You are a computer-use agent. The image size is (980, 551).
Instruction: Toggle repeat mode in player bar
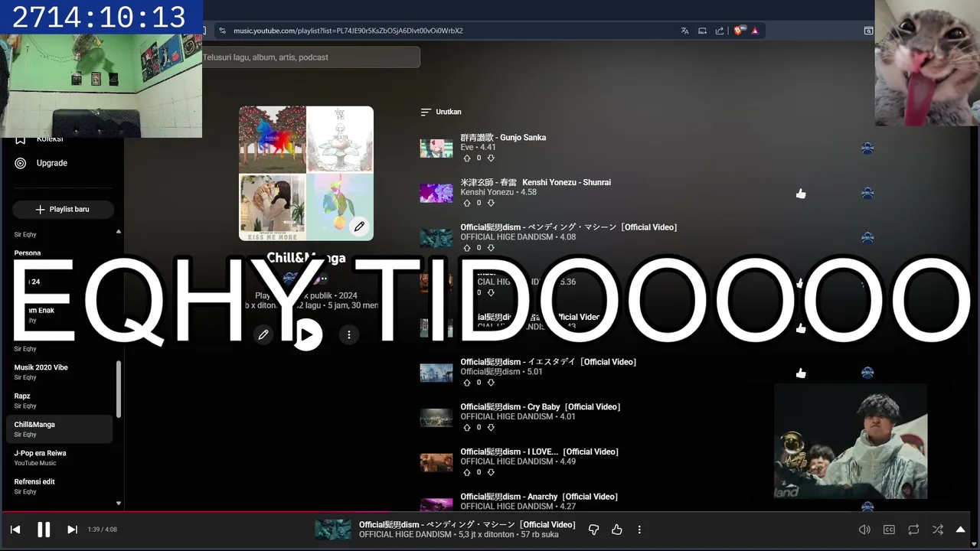coord(913,530)
